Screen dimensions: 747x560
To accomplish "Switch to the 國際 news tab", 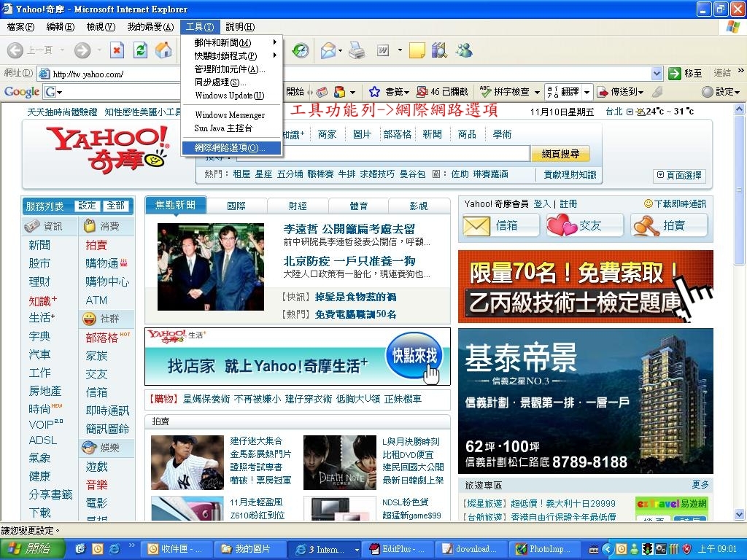I will tap(236, 206).
